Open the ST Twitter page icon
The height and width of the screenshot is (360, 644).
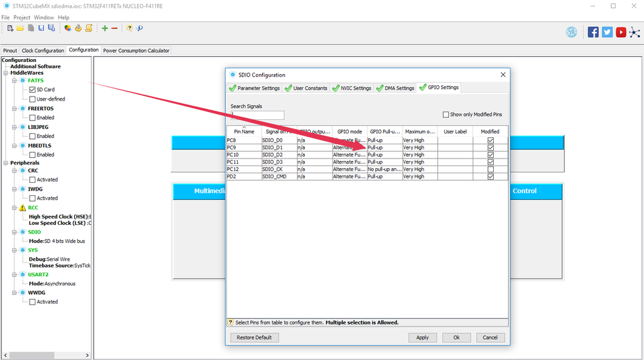[607, 32]
